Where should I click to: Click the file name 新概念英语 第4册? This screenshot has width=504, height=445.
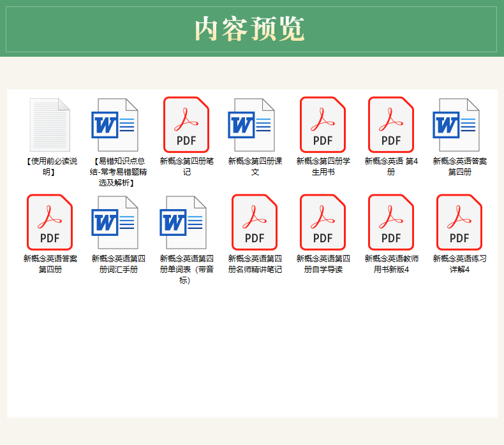pyautogui.click(x=391, y=166)
